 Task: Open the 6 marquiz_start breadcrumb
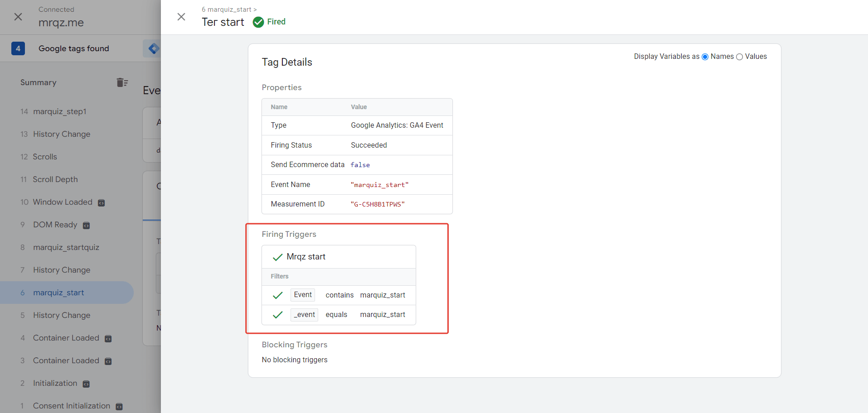(x=229, y=10)
